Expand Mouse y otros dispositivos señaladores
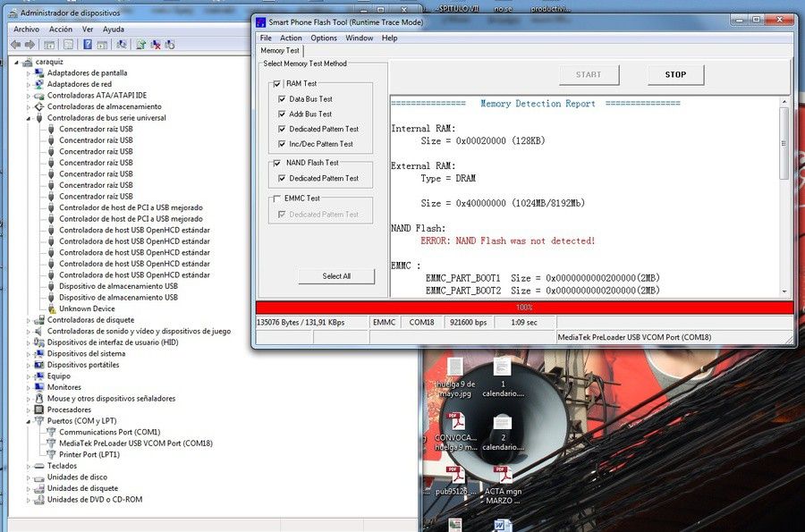 (x=29, y=399)
